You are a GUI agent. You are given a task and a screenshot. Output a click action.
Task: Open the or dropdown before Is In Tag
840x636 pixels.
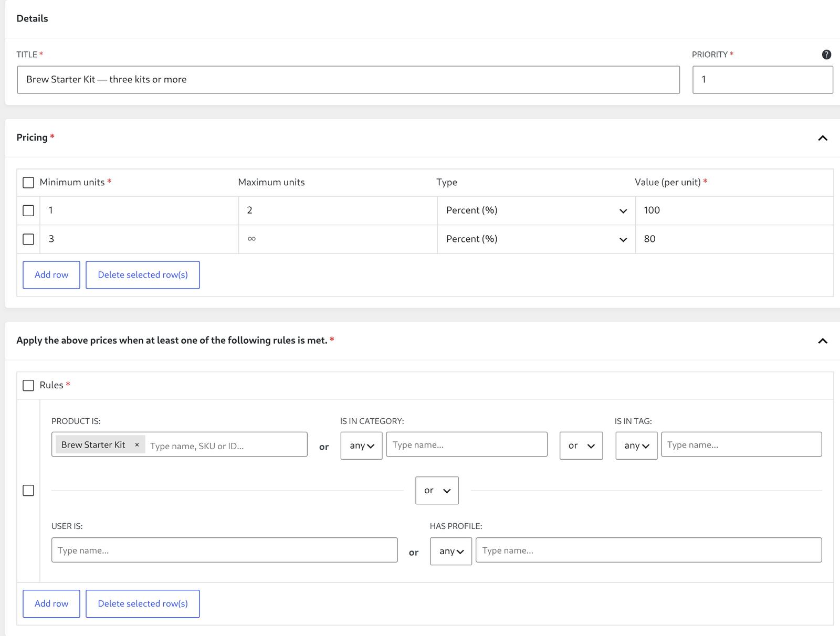pyautogui.click(x=581, y=446)
